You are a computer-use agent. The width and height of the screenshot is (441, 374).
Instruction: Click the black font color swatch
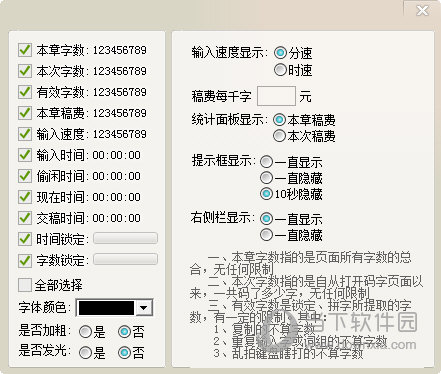[106, 308]
